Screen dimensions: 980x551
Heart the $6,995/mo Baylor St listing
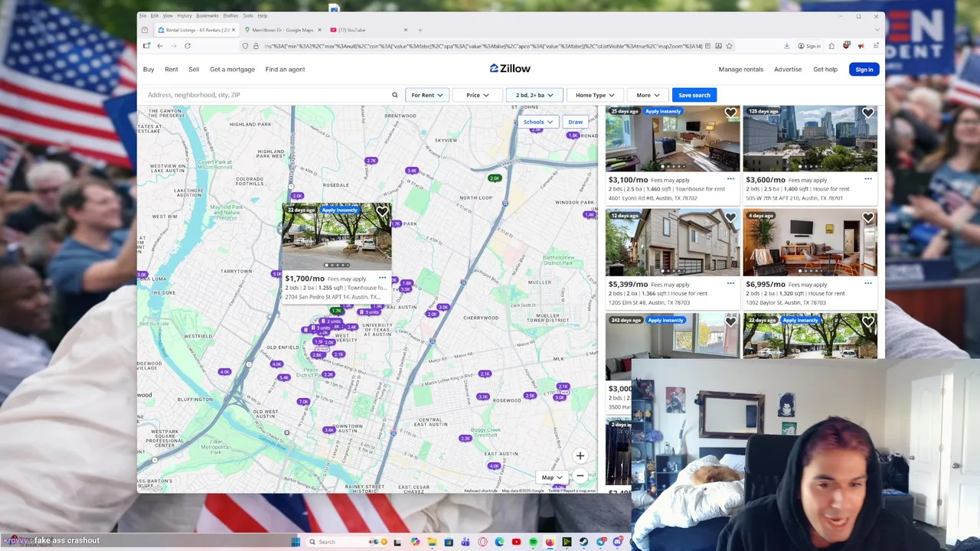(x=867, y=218)
